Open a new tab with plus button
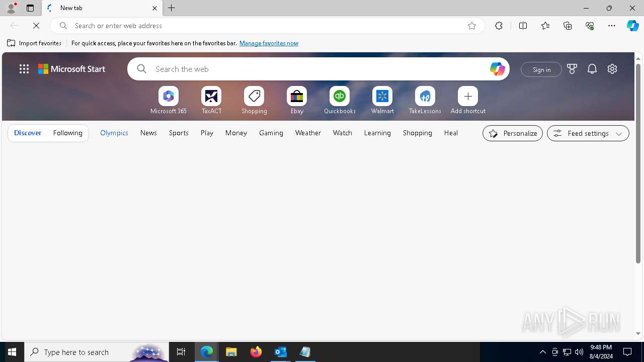Screen dimensions: 644x362 [172, 8]
